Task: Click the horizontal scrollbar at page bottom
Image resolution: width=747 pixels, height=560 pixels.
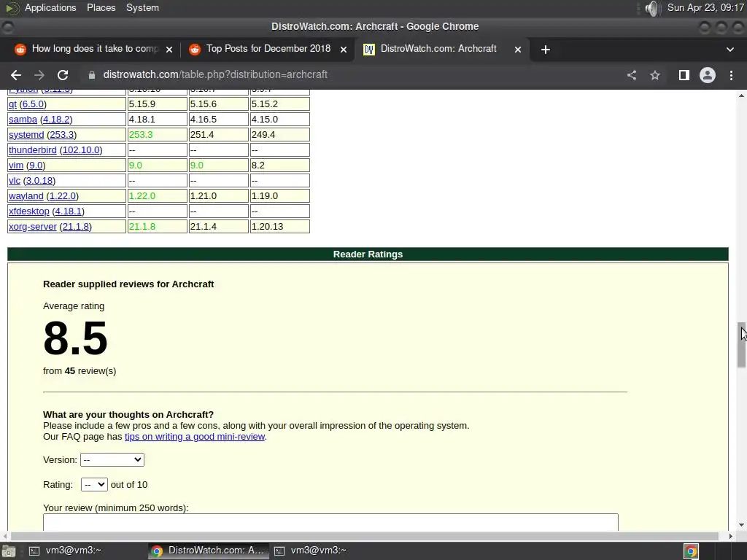Action: pyautogui.click(x=365, y=536)
